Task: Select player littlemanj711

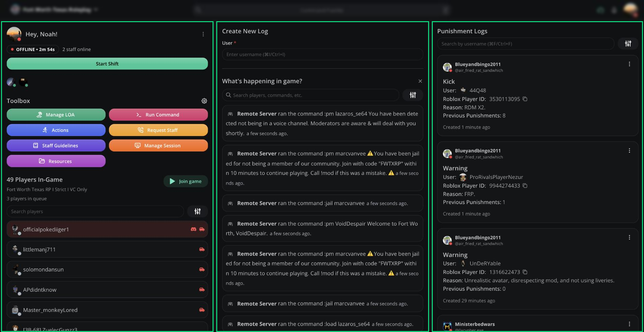Action: pyautogui.click(x=107, y=249)
